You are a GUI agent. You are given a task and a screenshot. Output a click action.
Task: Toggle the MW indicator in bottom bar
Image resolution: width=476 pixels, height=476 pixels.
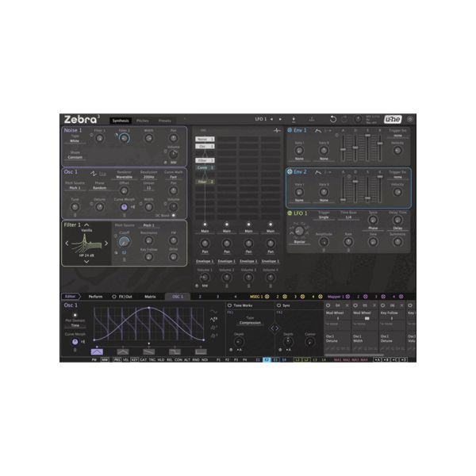pos(105,359)
